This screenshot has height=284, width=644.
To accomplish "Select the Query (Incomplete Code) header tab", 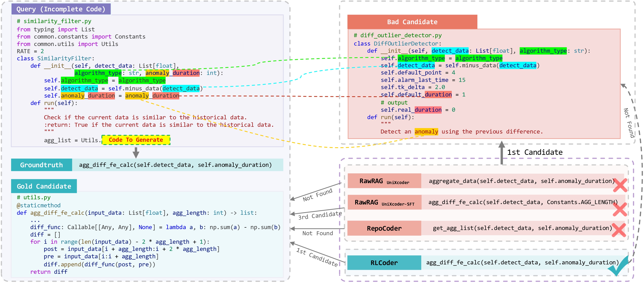I will [61, 9].
